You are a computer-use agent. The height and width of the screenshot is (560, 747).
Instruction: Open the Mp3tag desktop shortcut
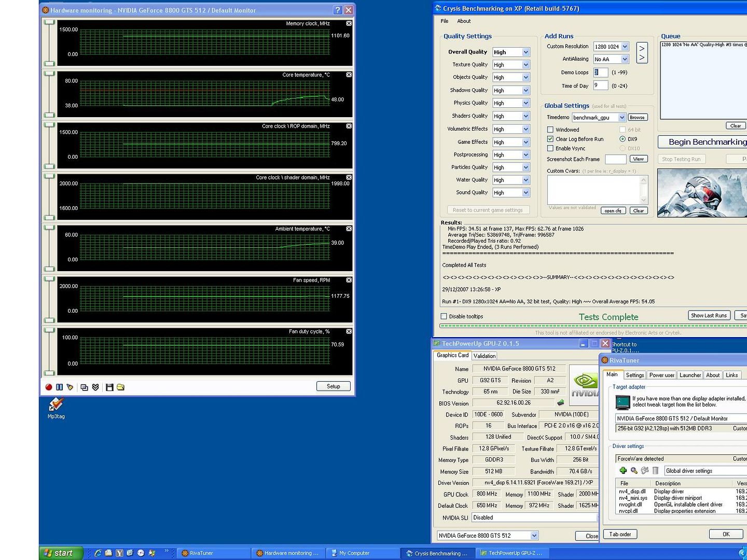coord(56,408)
